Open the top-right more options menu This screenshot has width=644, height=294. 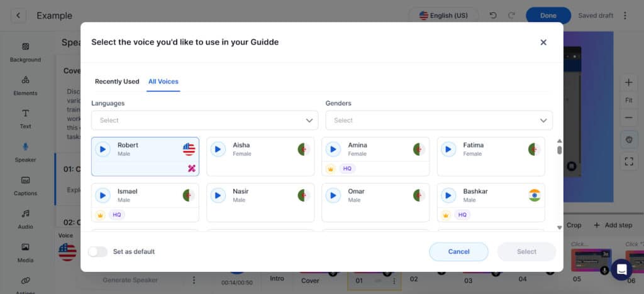(x=625, y=16)
